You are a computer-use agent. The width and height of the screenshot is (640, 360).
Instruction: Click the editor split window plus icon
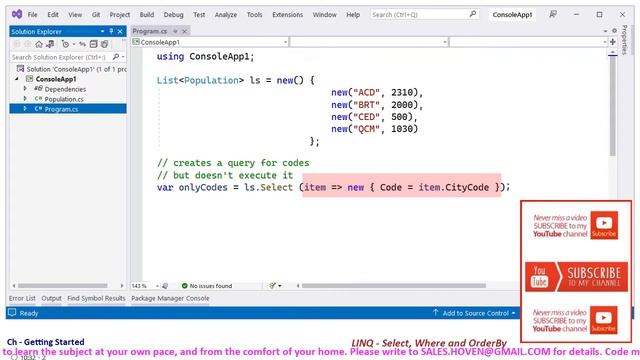tap(613, 42)
